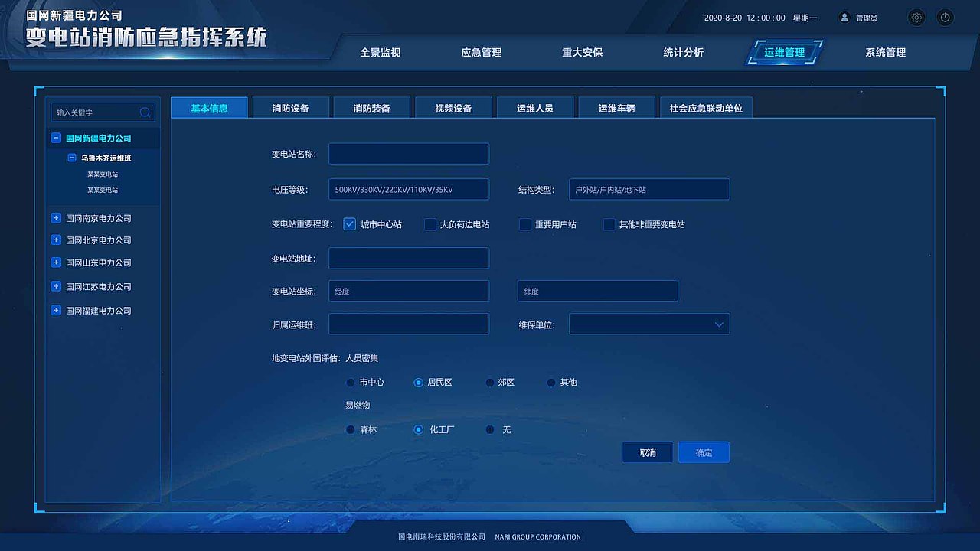Collapse the 国网新疆电力公司 tree node

[x=55, y=138]
